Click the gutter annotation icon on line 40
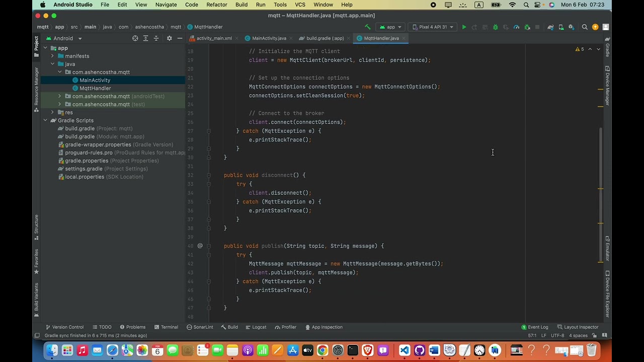 [200, 246]
